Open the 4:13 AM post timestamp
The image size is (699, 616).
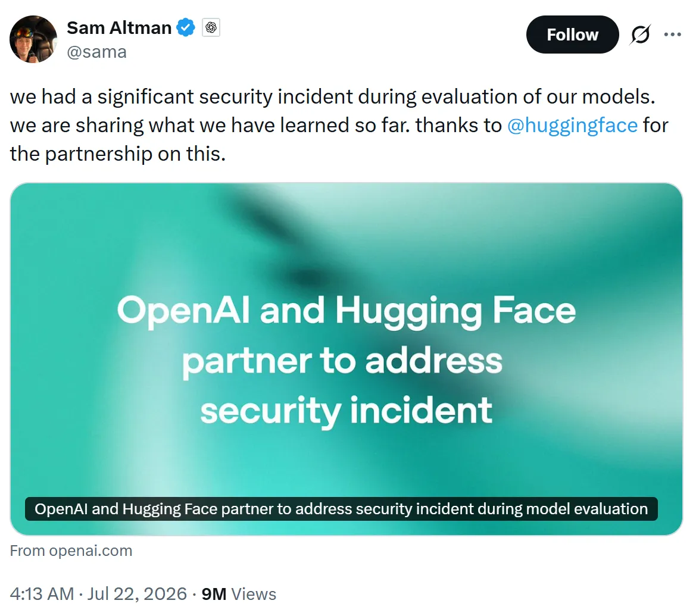click(x=42, y=594)
